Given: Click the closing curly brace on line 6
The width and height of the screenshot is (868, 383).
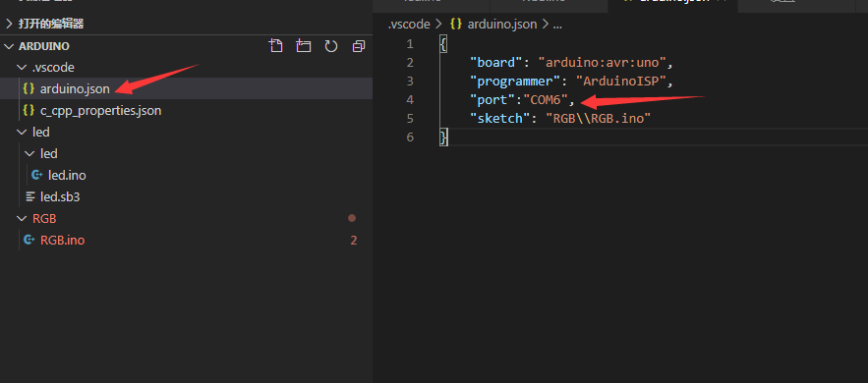Looking at the screenshot, I should click(443, 137).
